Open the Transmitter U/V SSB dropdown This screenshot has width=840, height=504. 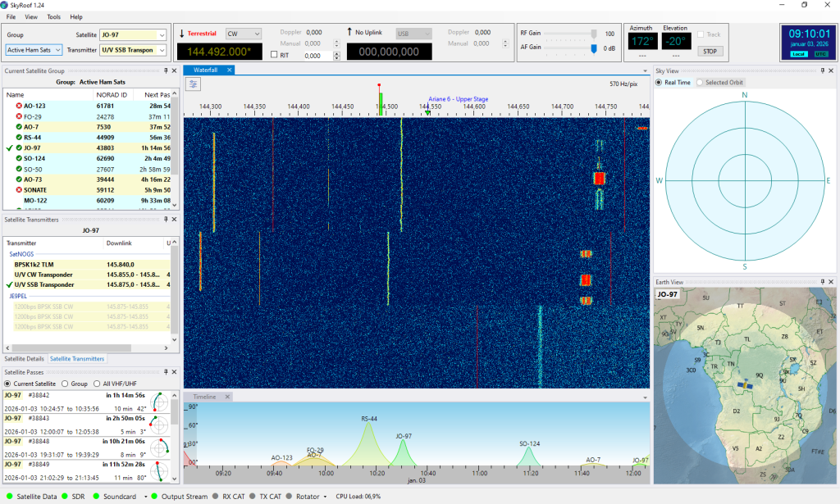(x=132, y=50)
